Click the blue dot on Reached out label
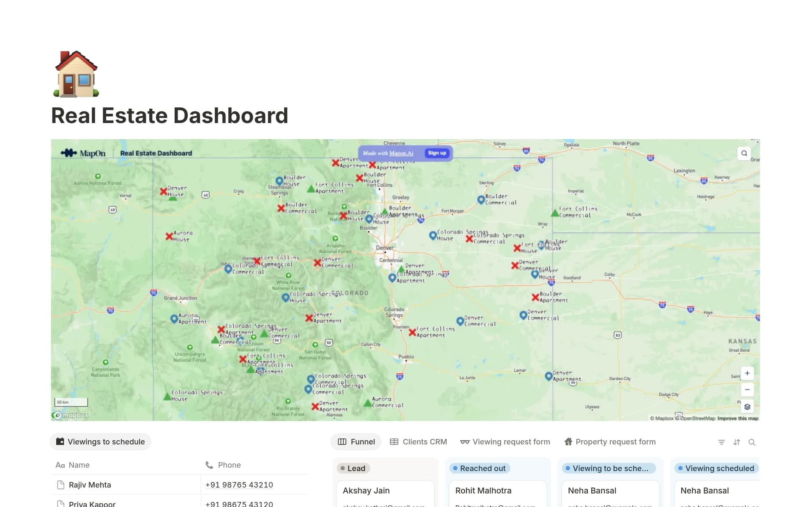812x507 pixels. pyautogui.click(x=455, y=468)
